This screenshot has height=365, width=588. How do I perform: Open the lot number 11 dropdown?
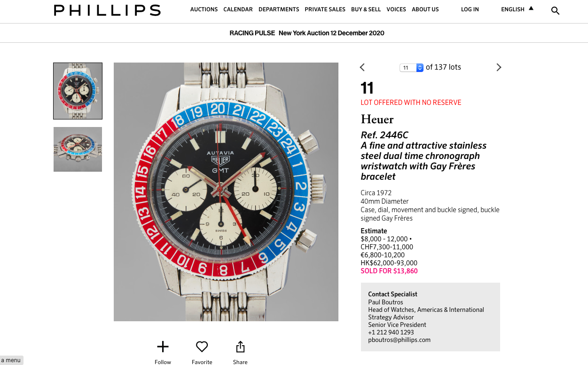(411, 68)
